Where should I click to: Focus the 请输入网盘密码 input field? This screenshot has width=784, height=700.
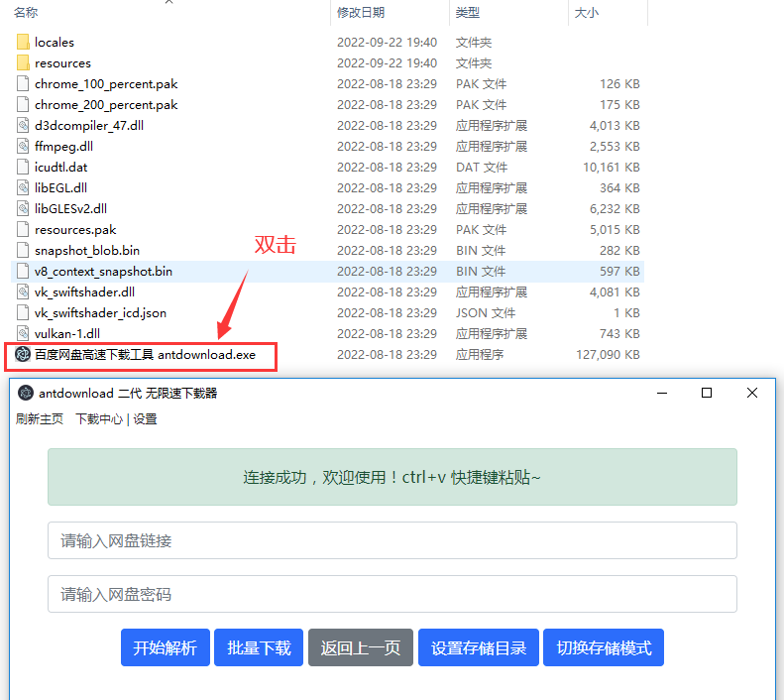point(392,594)
